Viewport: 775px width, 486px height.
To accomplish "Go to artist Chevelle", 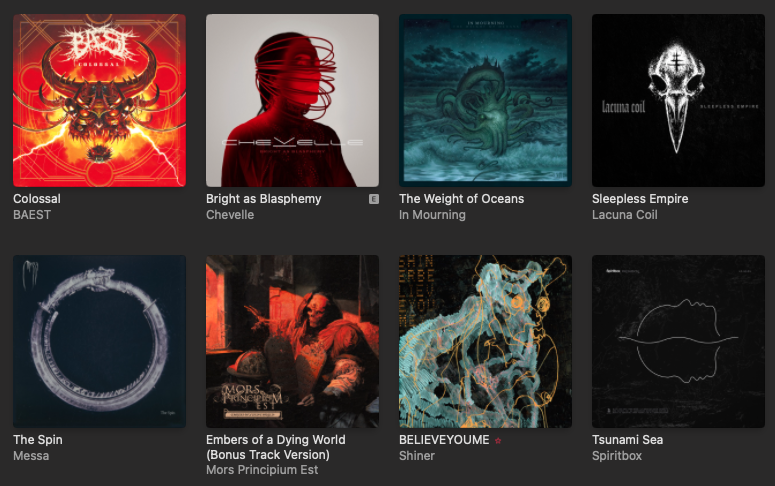I will coord(230,215).
